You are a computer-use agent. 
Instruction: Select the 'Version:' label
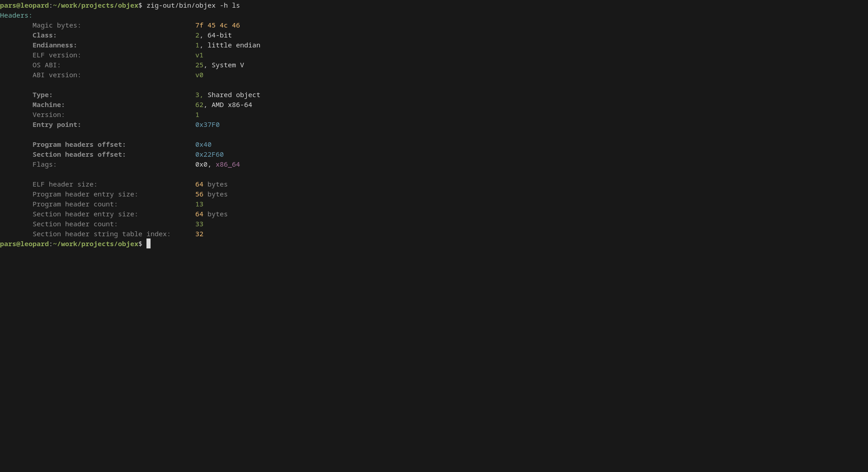pyautogui.click(x=48, y=115)
